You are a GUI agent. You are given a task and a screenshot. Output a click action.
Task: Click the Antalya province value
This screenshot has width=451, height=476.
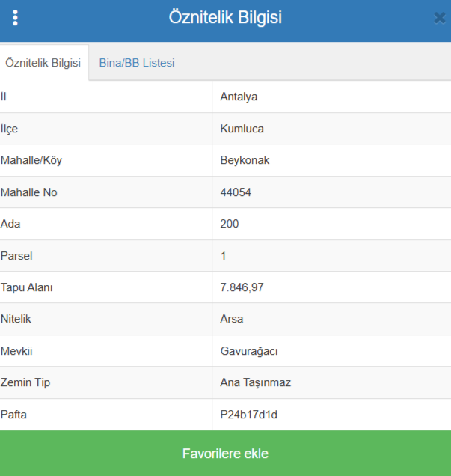[239, 97]
